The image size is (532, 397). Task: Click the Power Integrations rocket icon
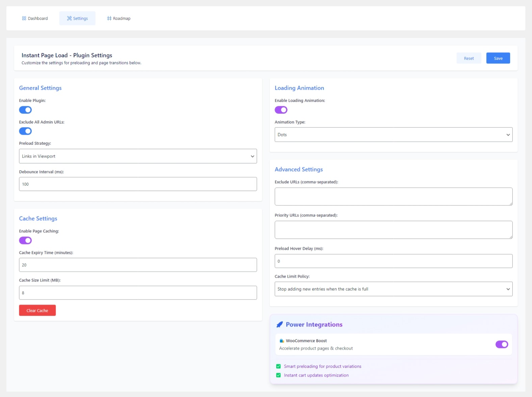click(280, 324)
